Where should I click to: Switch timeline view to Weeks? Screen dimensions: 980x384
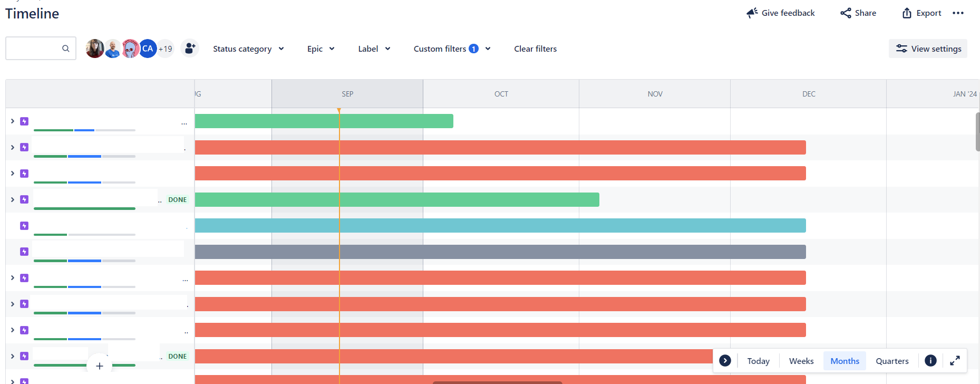pos(801,361)
